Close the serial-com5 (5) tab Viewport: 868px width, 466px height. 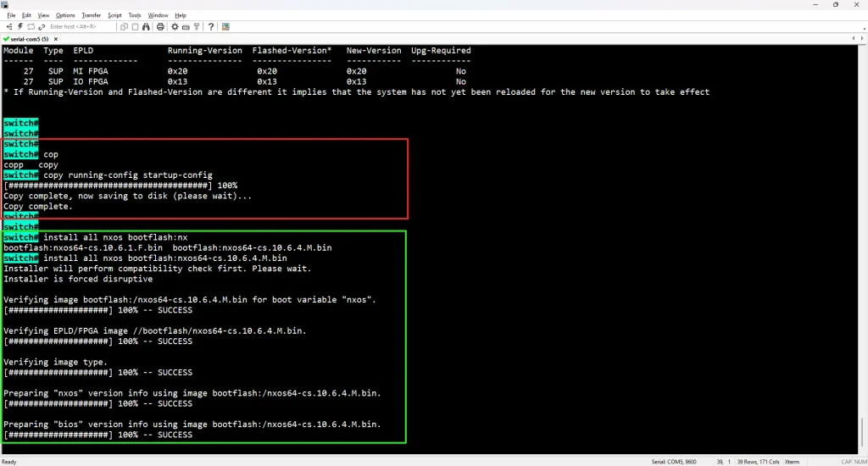55,39
